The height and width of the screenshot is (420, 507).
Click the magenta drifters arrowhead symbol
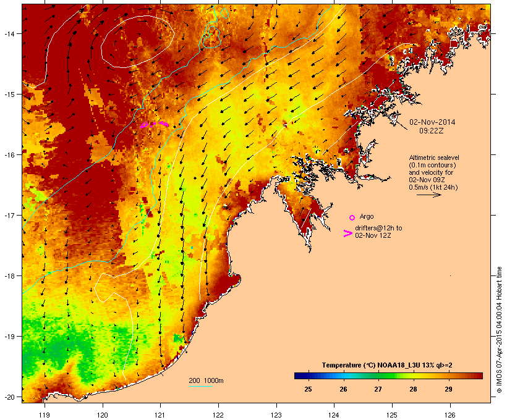[x=347, y=233]
